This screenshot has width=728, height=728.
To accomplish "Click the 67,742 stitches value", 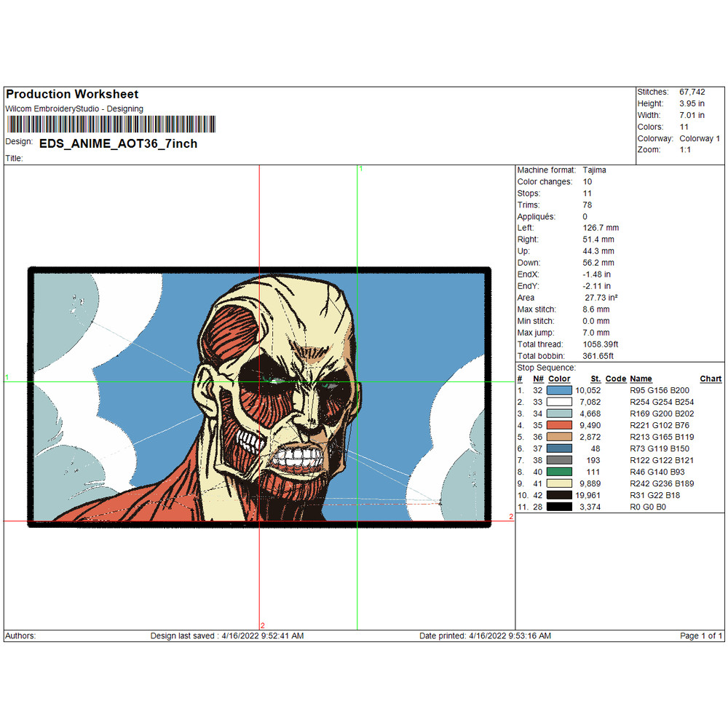I will [692, 92].
